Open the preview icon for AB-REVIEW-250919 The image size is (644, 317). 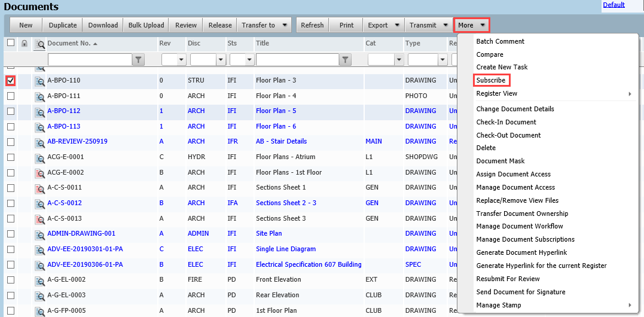(x=39, y=142)
